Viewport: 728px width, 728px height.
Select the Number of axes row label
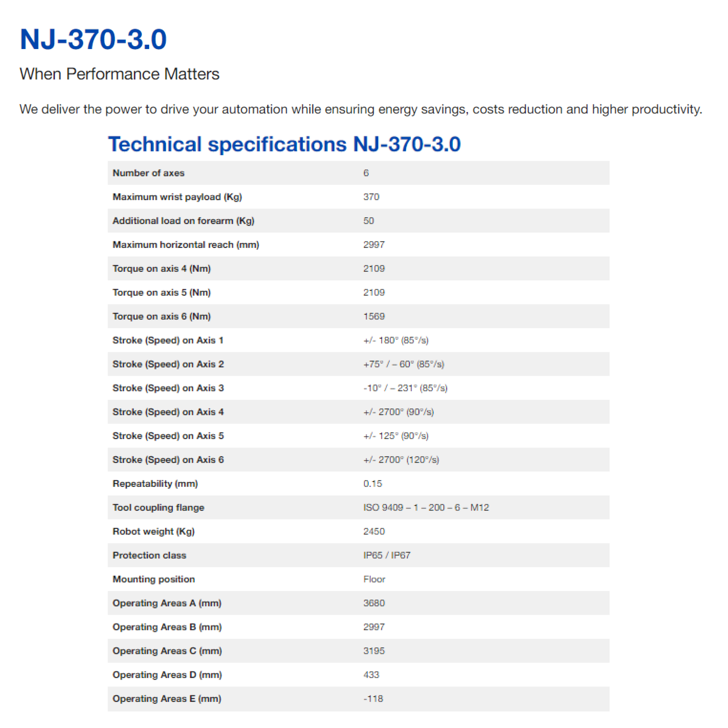(x=149, y=173)
